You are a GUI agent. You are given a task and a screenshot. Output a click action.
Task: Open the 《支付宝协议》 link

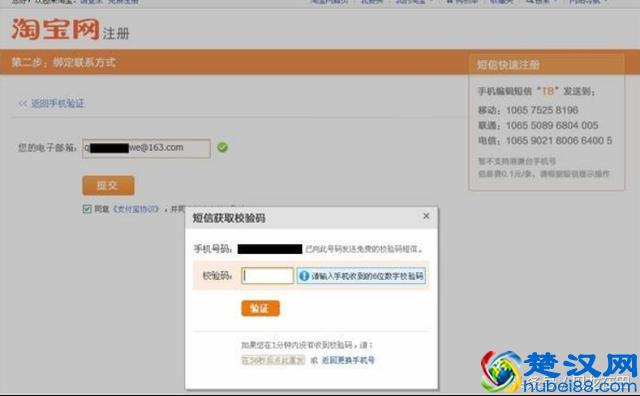pyautogui.click(x=136, y=209)
